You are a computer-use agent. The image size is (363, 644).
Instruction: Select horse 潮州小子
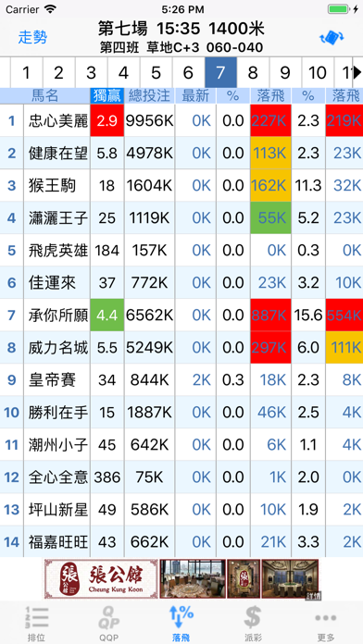coord(58,445)
